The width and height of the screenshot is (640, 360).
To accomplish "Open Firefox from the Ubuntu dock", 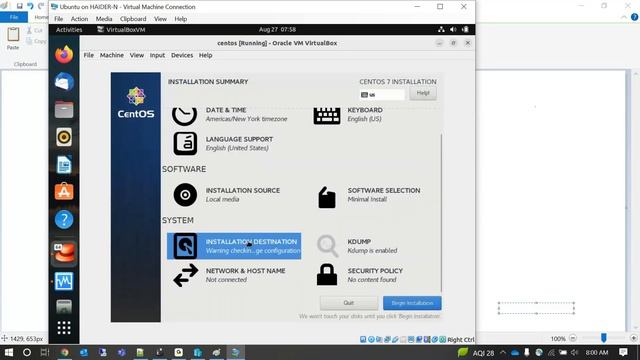I will [64, 55].
